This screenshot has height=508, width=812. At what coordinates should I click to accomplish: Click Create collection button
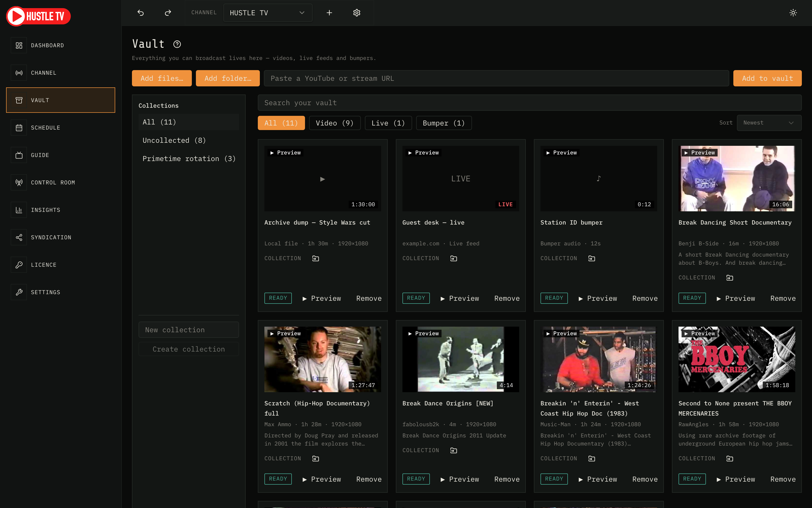(x=189, y=349)
